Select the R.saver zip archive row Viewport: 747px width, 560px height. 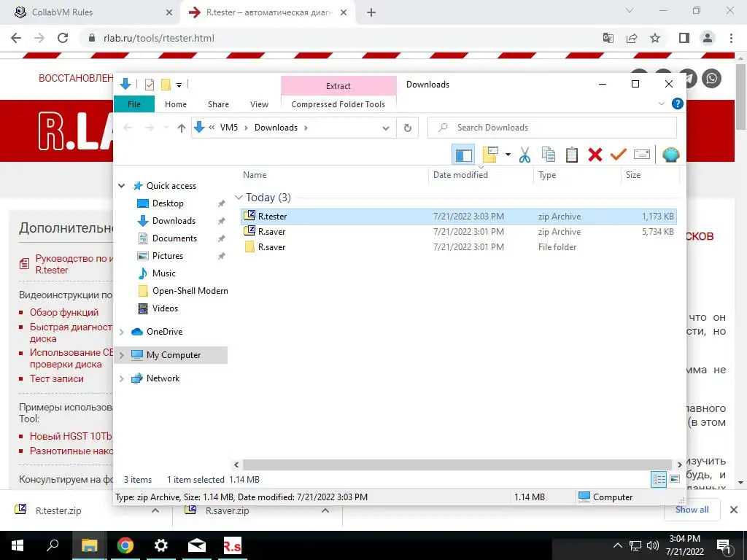coord(458,232)
